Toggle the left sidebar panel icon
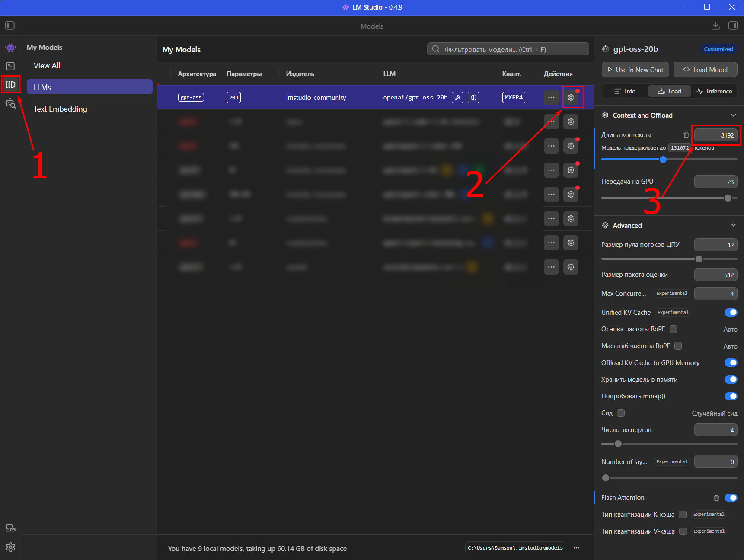744x560 pixels. pos(10,26)
